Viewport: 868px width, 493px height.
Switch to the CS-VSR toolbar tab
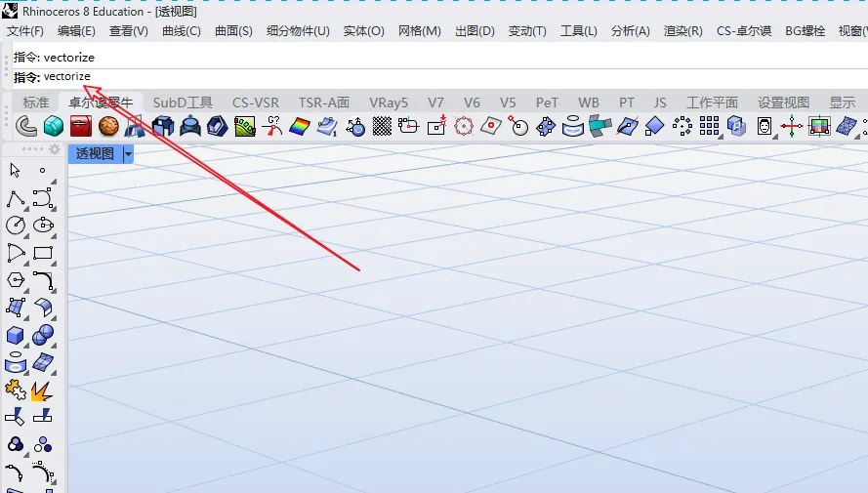pos(256,103)
